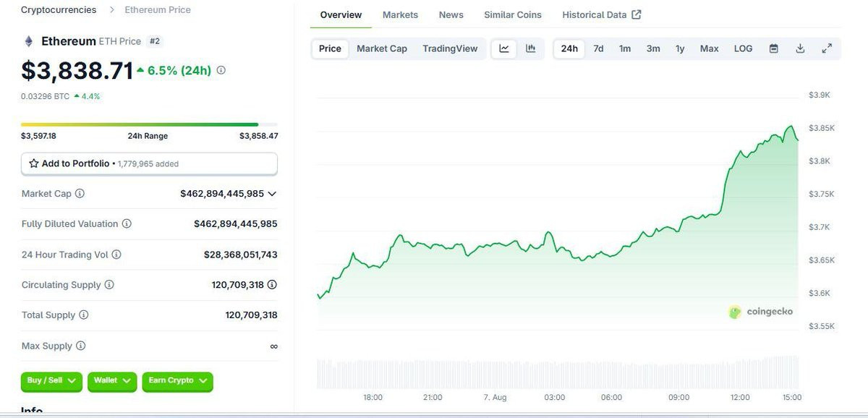Screen dimensions: 868x418
Task: Open the Earn Crypto dropdown
Action: [177, 381]
